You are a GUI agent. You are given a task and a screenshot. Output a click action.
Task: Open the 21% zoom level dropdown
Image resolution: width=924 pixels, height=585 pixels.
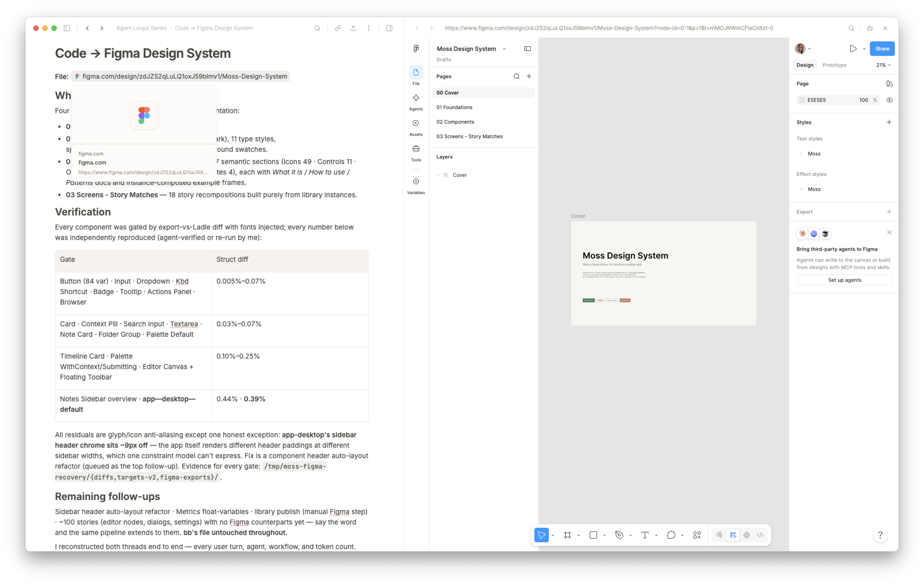pyautogui.click(x=883, y=65)
